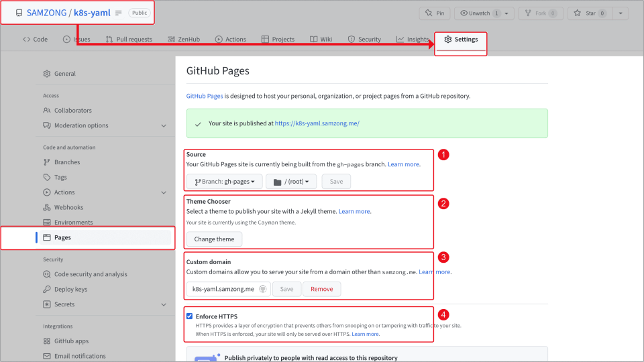
Task: Click the custom domain input field
Action: click(x=223, y=289)
